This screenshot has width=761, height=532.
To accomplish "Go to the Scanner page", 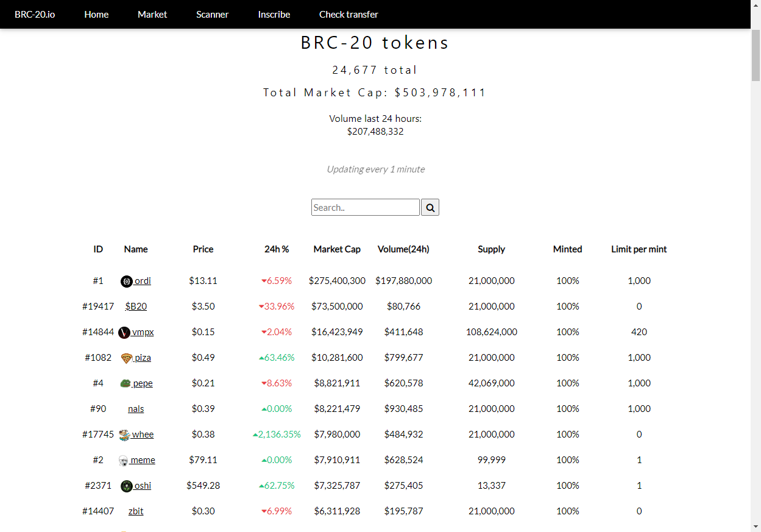I will 212,14.
